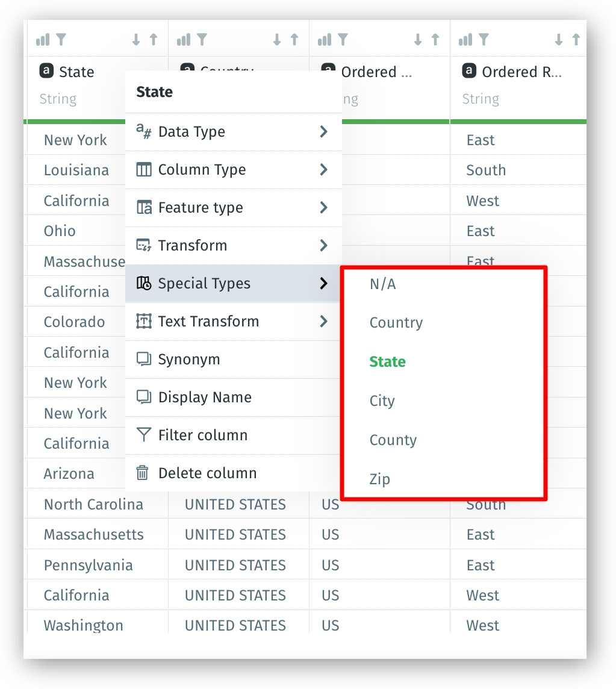Viewport: 616px width, 692px height.
Task: Click the chart icon above Country column
Action: (x=183, y=40)
